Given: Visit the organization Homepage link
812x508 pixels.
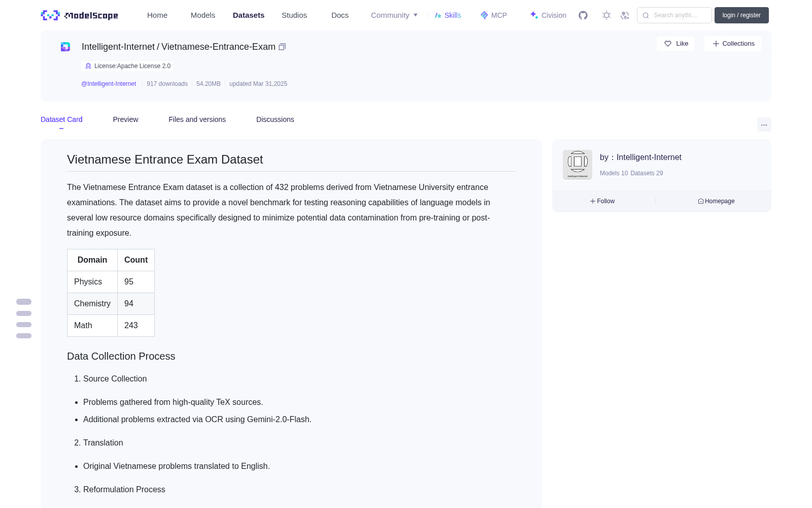Looking at the screenshot, I should 717,201.
